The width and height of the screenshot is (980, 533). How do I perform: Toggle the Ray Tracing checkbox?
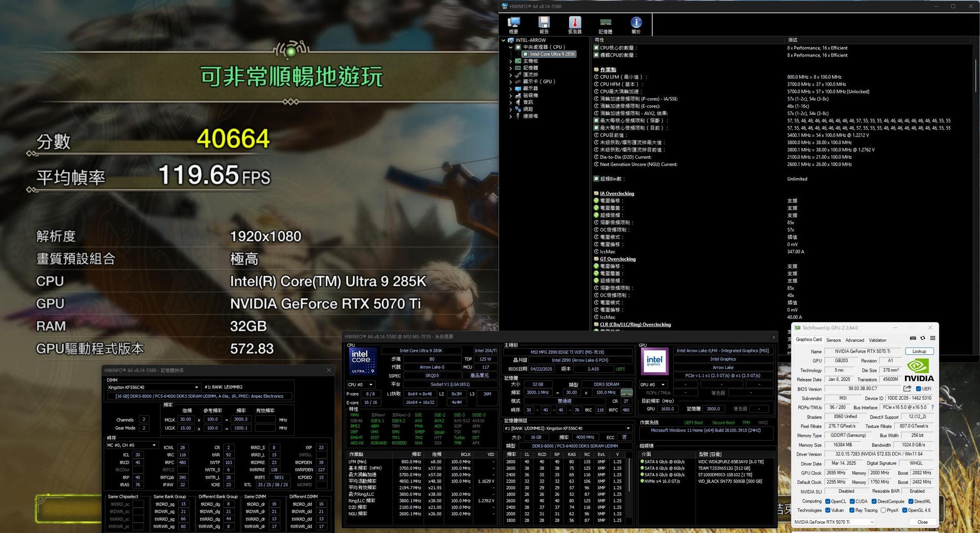(851, 510)
